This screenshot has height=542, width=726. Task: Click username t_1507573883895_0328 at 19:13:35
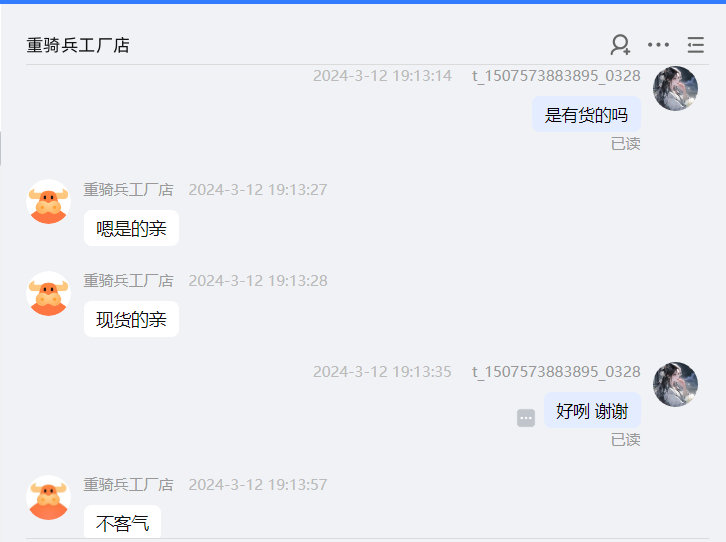[556, 372]
